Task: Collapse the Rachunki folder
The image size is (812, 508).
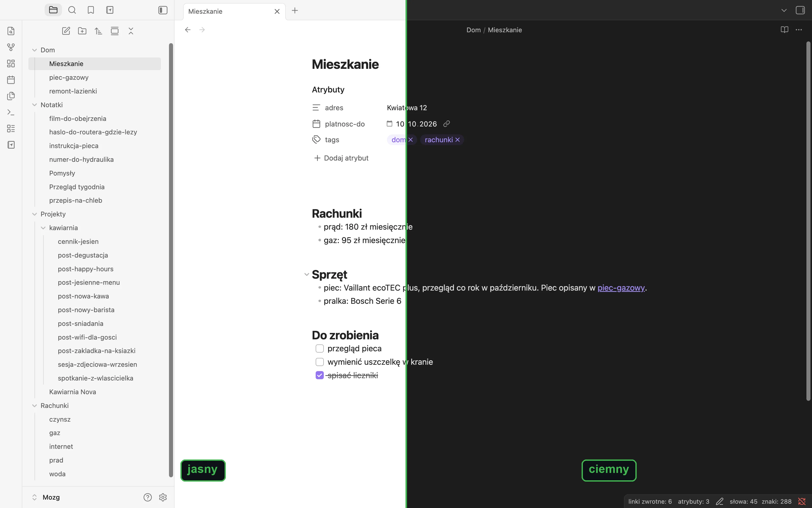Action: tap(34, 406)
